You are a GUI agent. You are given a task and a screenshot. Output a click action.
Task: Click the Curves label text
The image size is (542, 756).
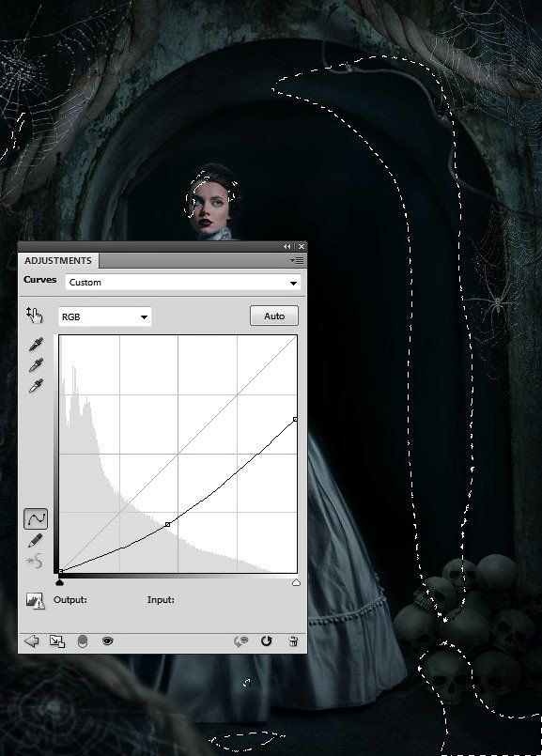click(x=40, y=280)
